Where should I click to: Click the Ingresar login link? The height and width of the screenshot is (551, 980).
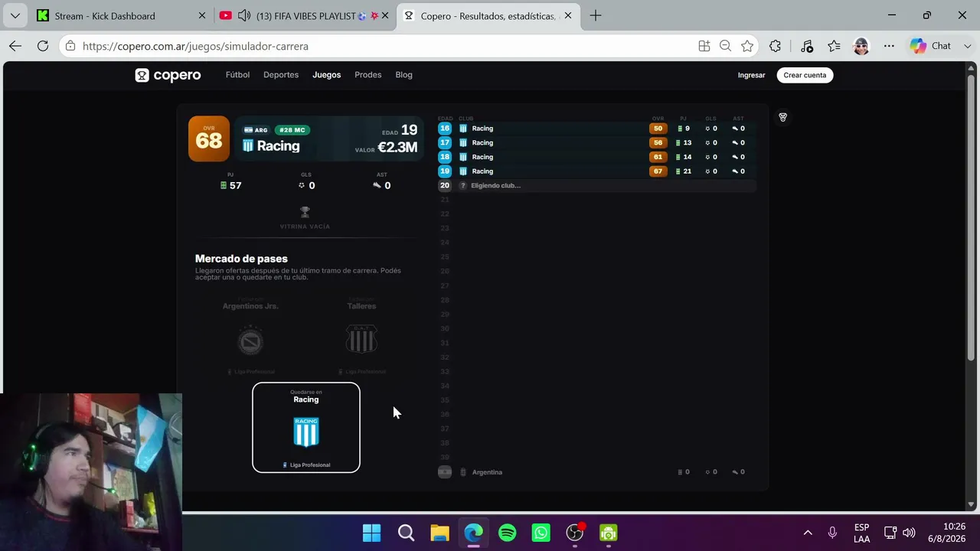click(751, 75)
